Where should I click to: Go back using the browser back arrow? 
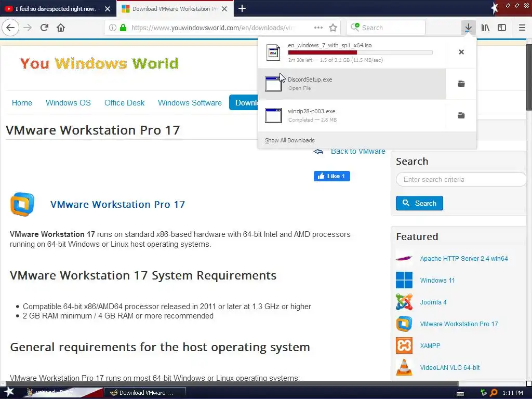pyautogui.click(x=10, y=28)
